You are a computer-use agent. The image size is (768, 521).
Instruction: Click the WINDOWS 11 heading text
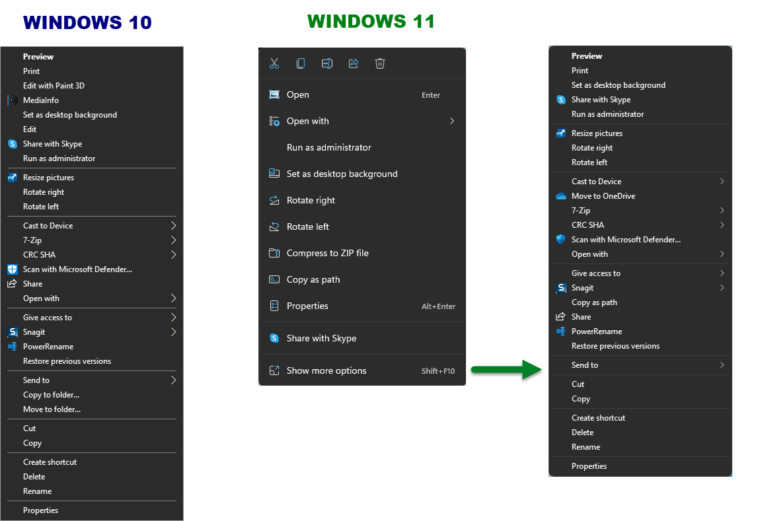pyautogui.click(x=371, y=21)
